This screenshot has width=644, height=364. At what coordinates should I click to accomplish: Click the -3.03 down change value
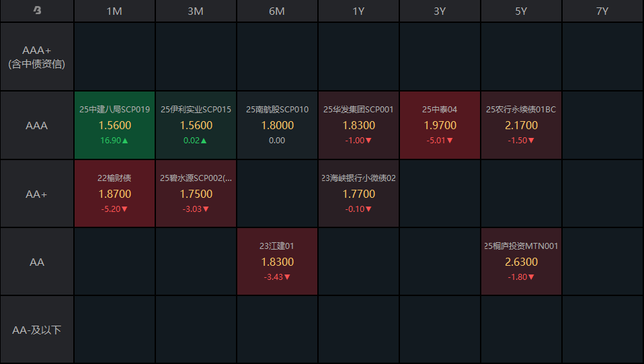(x=196, y=209)
